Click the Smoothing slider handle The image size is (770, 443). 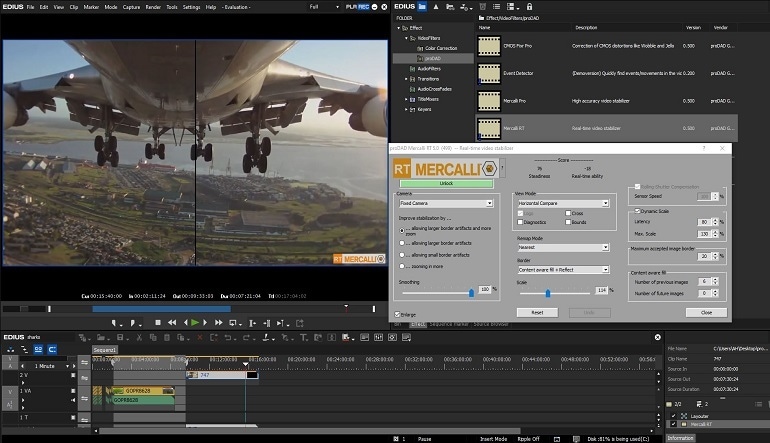(x=471, y=293)
